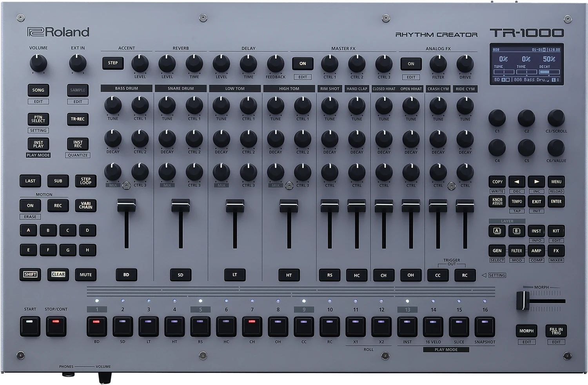Click the right arrow INC button
Viewport: 588px width, 385px height.
tap(536, 182)
